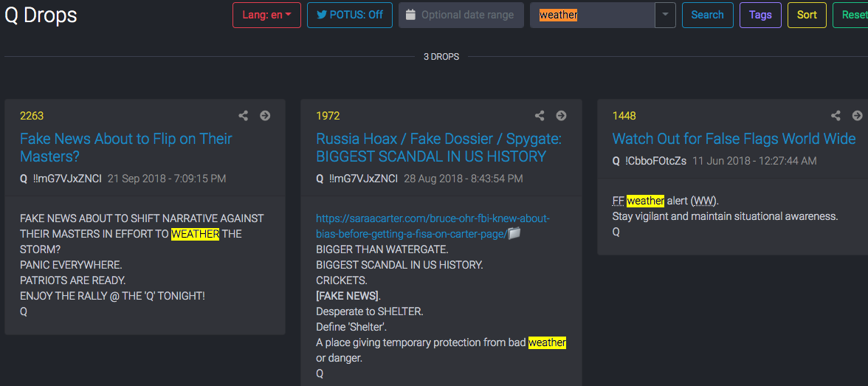Open drop 1972 with arrow icon
The width and height of the screenshot is (868, 386).
click(561, 115)
